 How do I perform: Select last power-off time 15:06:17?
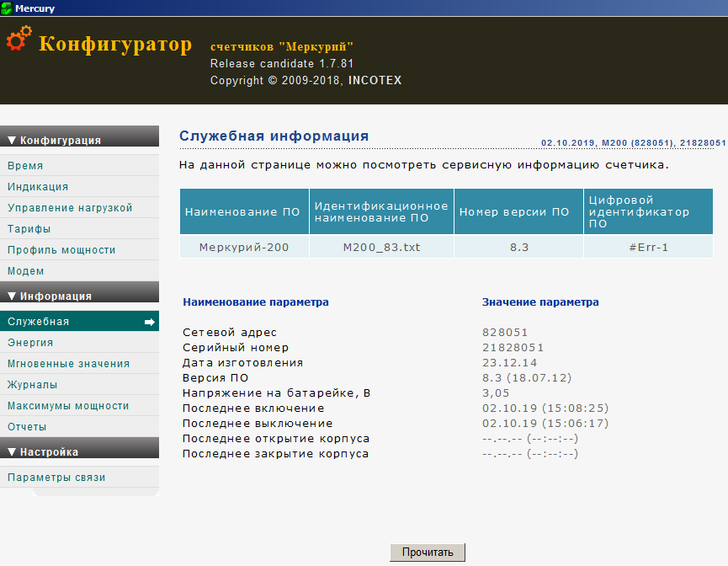pyautogui.click(x=576, y=424)
